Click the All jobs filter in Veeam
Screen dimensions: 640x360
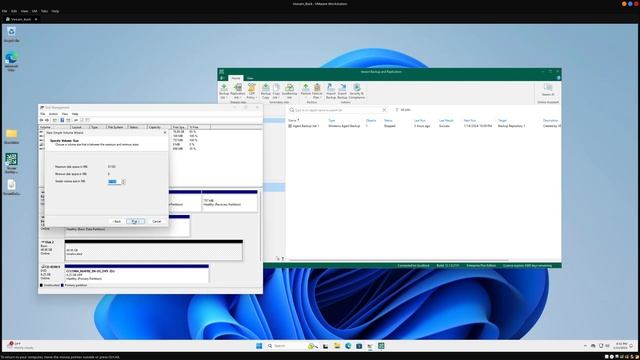403,110
